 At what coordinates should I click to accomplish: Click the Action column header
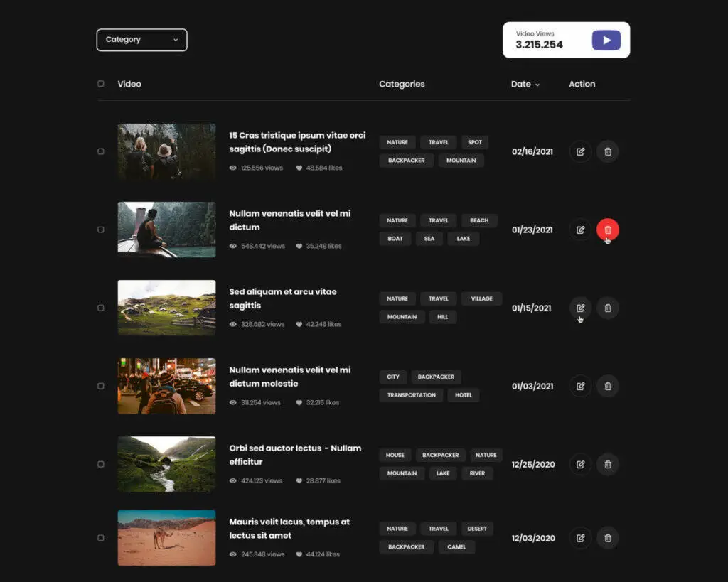coord(582,84)
